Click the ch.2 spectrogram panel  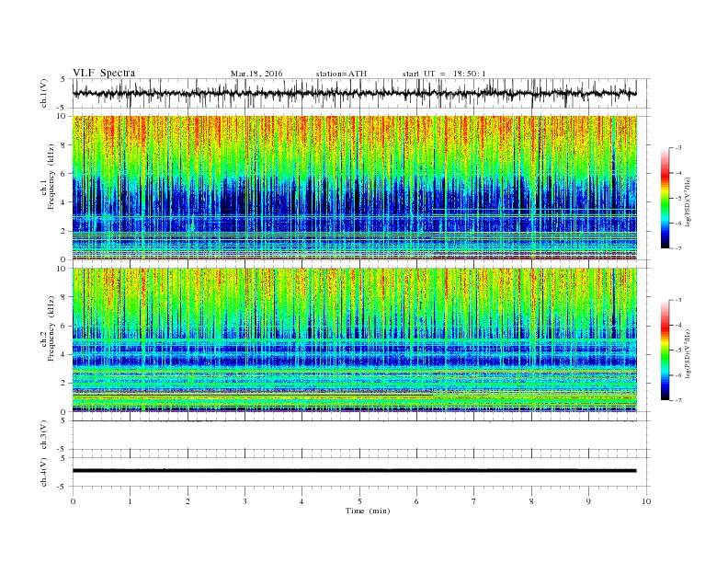point(354,340)
